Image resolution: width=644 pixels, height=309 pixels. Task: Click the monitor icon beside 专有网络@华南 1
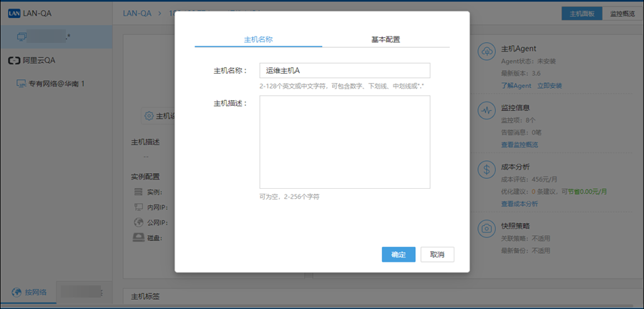tap(21, 84)
